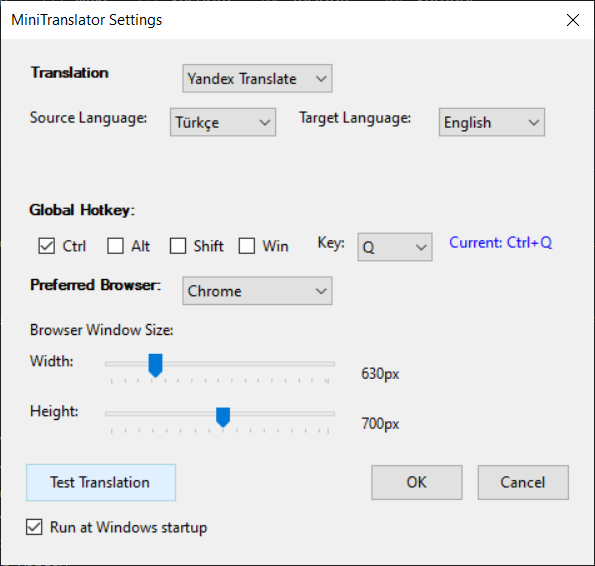The width and height of the screenshot is (595, 566).
Task: Click the Width slider thumb
Action: click(x=155, y=365)
